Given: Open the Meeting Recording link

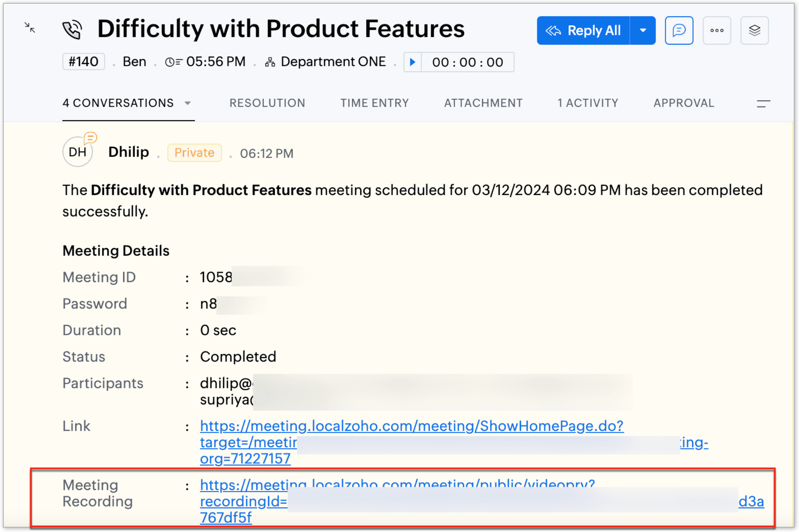Looking at the screenshot, I should point(243,502).
